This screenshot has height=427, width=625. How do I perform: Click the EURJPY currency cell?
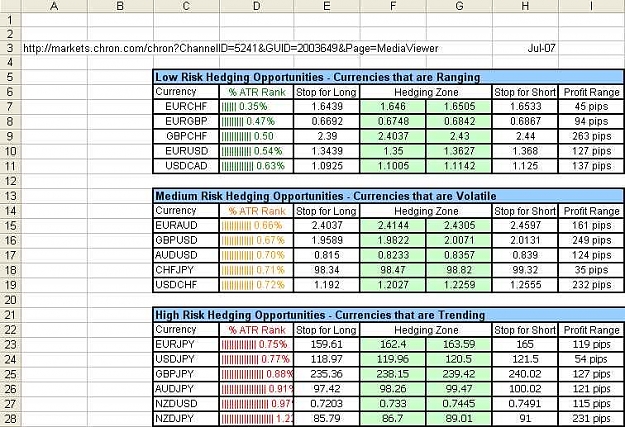coord(186,344)
